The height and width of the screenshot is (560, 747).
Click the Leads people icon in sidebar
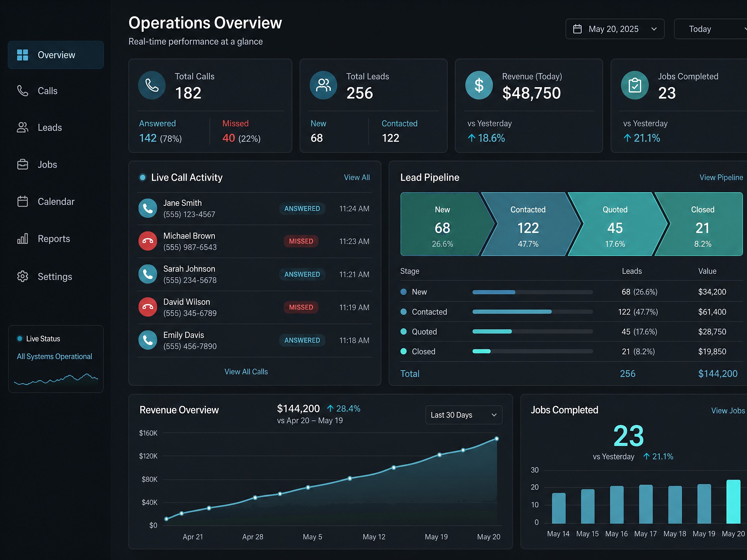coord(22,128)
